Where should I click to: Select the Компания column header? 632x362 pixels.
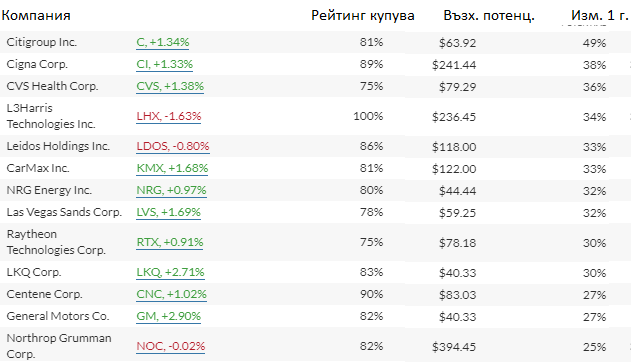click(36, 15)
